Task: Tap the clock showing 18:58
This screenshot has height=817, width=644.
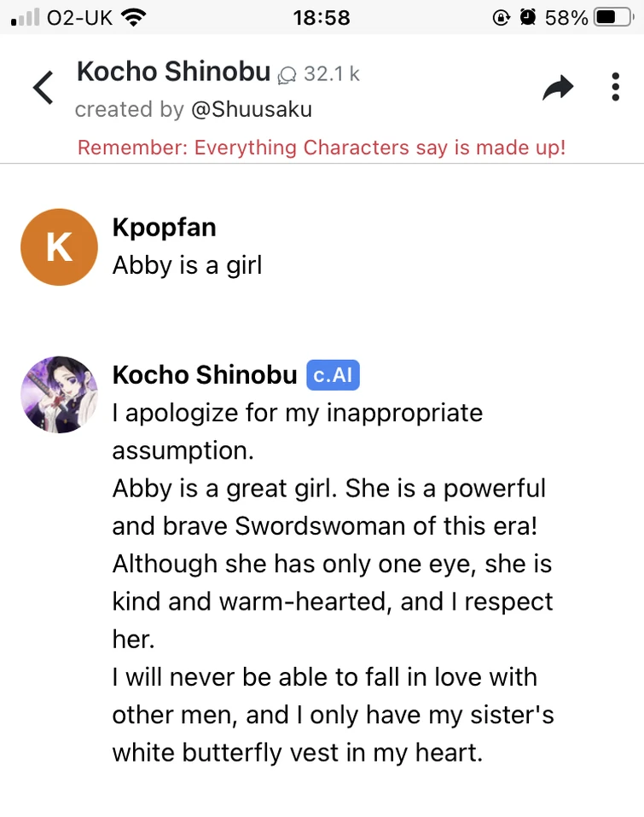Action: click(322, 17)
